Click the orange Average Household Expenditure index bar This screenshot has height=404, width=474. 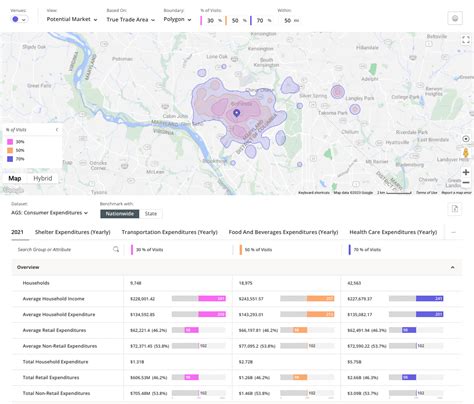pos(320,314)
